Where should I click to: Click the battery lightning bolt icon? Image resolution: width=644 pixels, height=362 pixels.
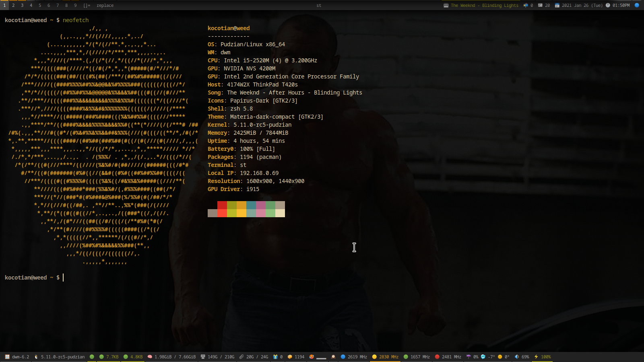536,357
